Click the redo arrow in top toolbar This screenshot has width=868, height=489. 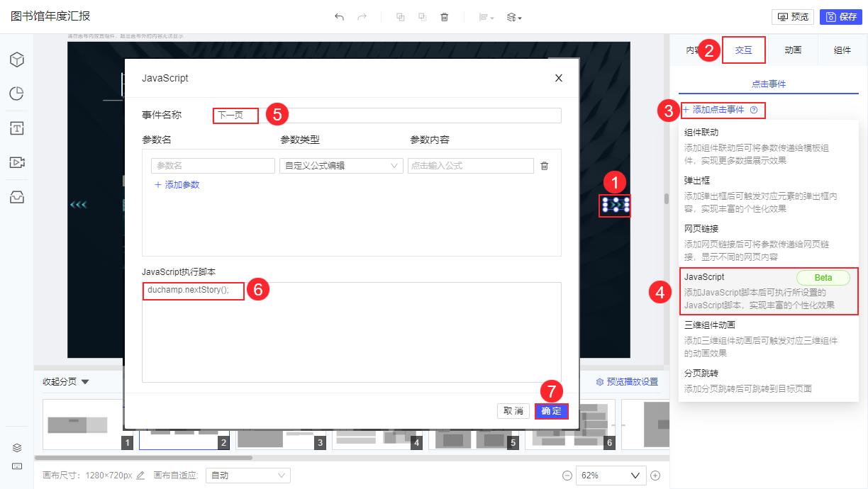pos(360,16)
